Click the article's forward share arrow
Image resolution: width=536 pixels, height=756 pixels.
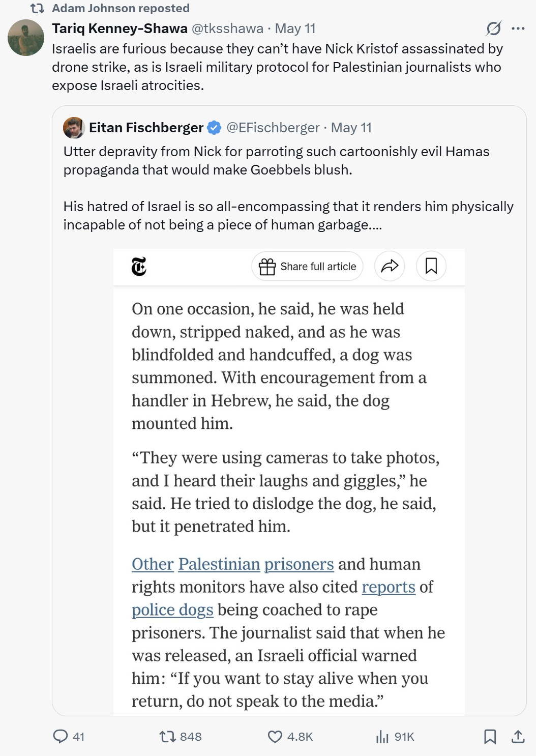(x=390, y=266)
